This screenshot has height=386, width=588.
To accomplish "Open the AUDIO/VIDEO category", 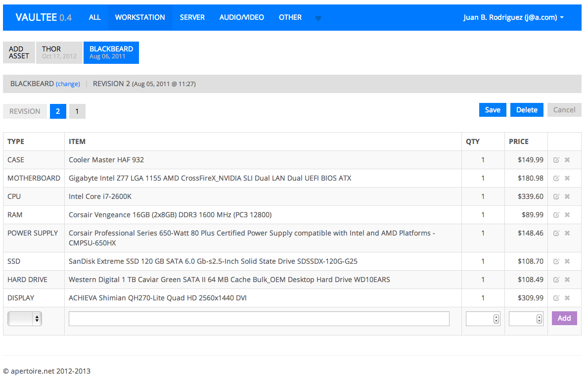I will [241, 17].
